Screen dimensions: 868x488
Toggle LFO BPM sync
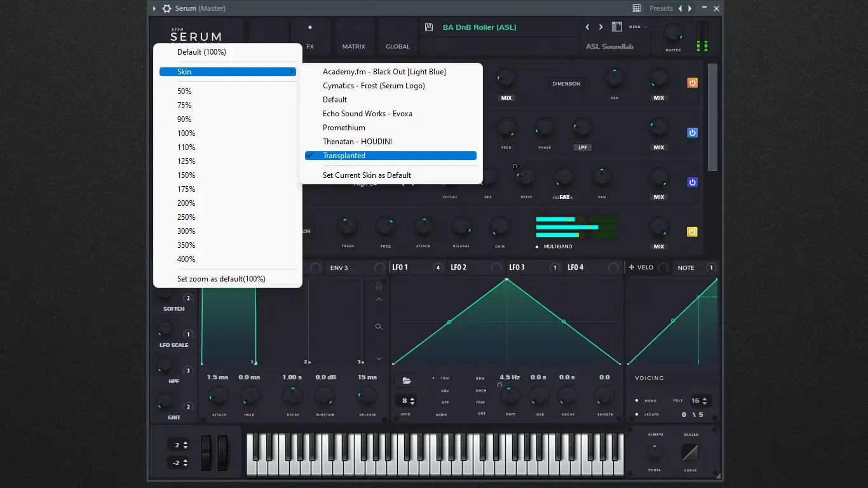click(480, 378)
